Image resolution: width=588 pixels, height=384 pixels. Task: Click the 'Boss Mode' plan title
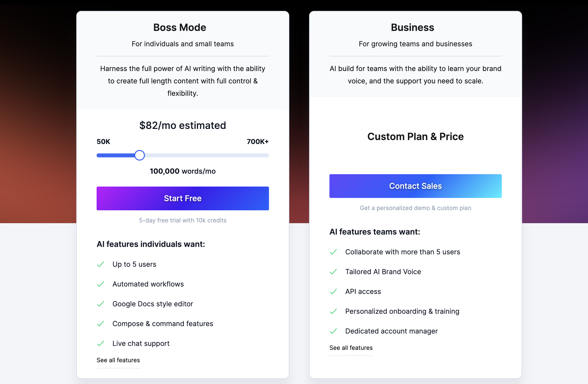tap(180, 27)
